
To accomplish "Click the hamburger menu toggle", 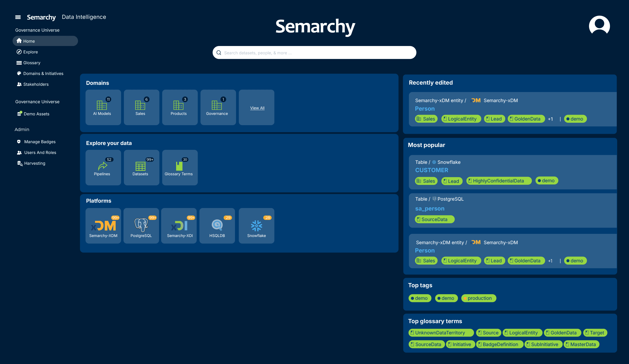I will click(x=17, y=16).
